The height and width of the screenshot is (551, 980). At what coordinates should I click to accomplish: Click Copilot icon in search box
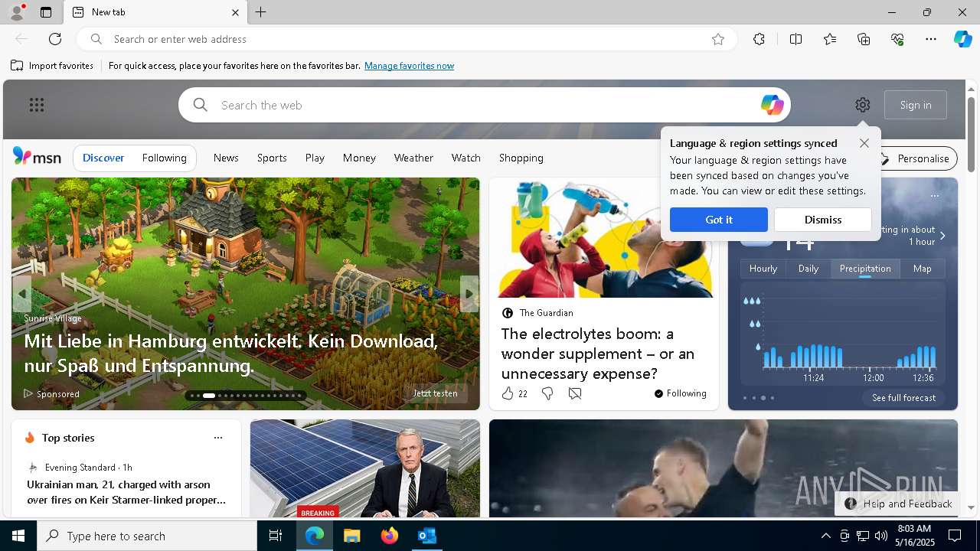pos(772,105)
